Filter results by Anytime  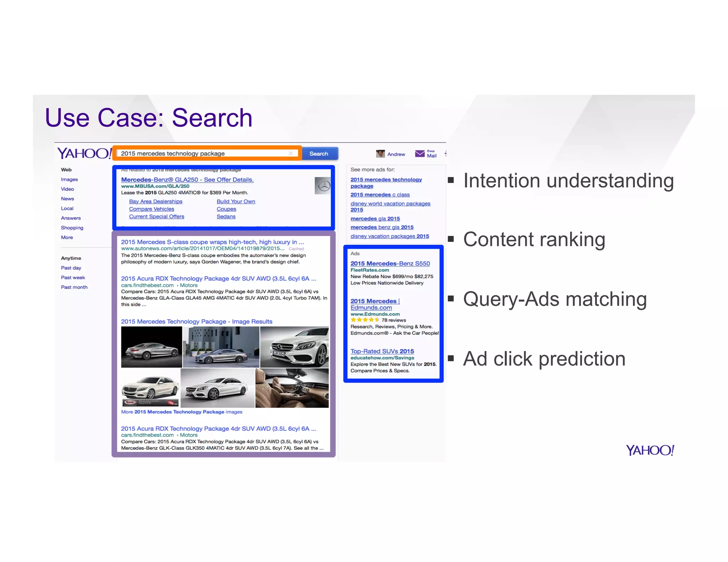(71, 258)
